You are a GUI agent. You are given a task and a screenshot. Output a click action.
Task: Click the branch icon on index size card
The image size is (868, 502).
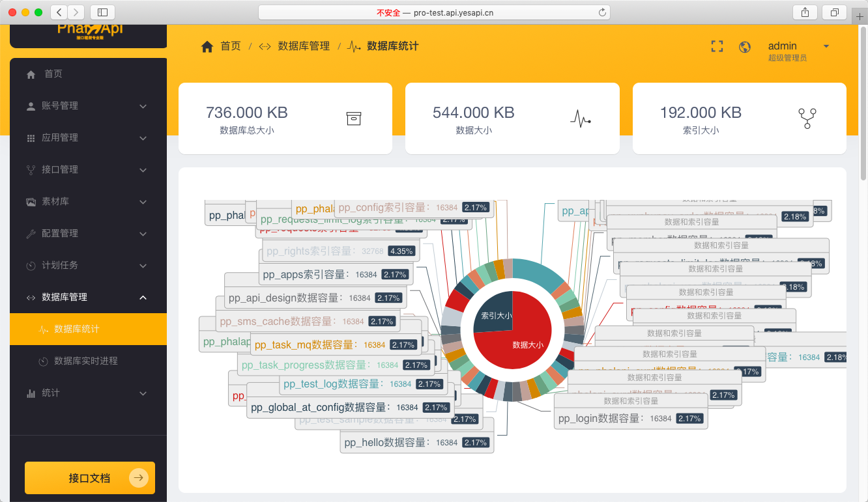click(x=807, y=119)
